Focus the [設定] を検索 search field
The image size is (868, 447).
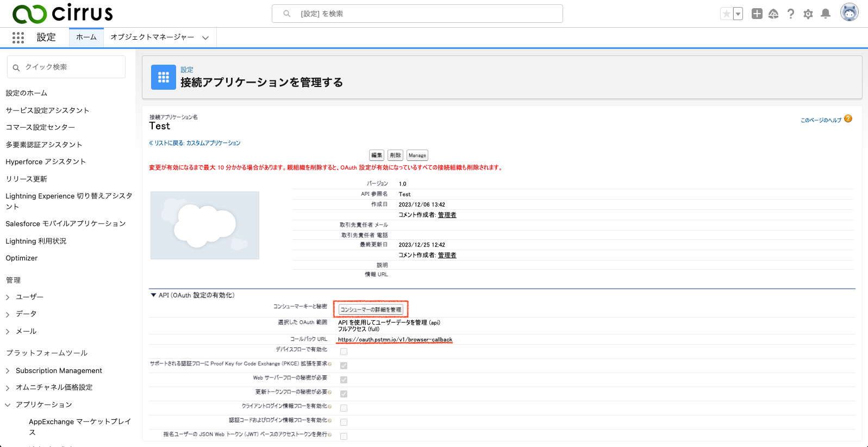417,14
